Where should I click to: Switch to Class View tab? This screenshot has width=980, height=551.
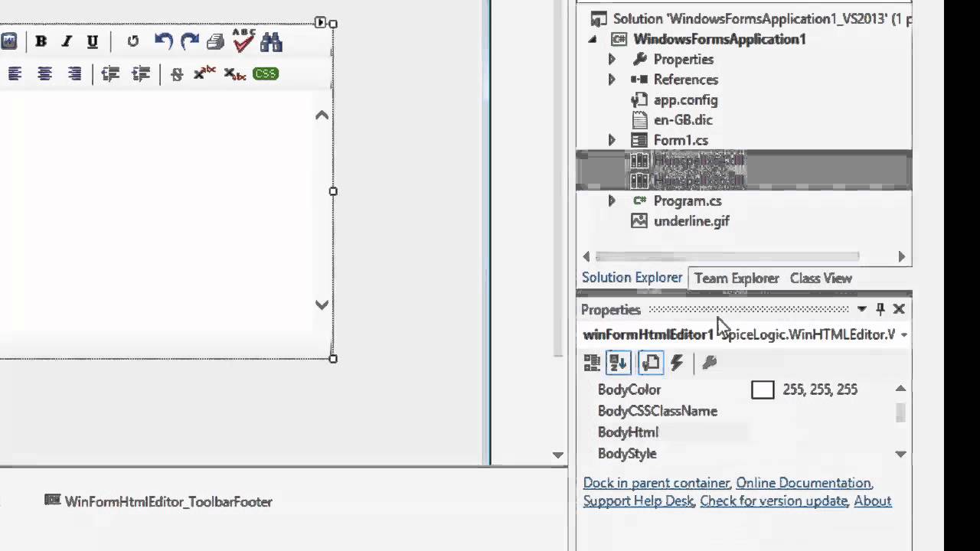(821, 279)
